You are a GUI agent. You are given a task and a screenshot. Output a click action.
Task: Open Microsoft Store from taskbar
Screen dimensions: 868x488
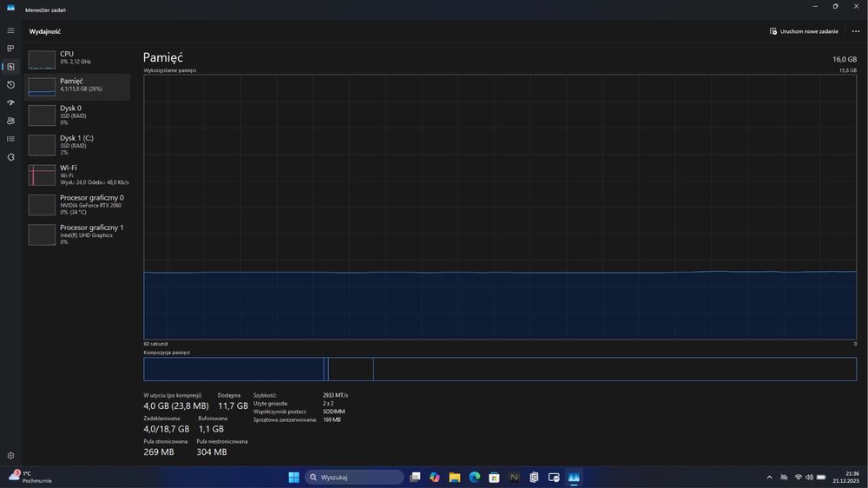click(495, 477)
